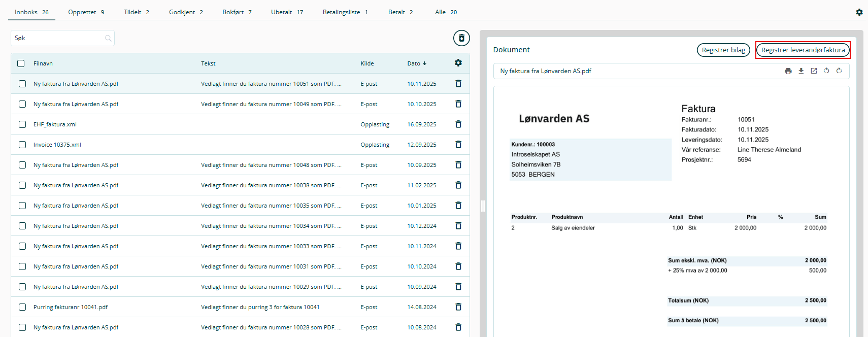Focus the Søk search field
The width and height of the screenshot is (868, 337).
click(x=58, y=38)
